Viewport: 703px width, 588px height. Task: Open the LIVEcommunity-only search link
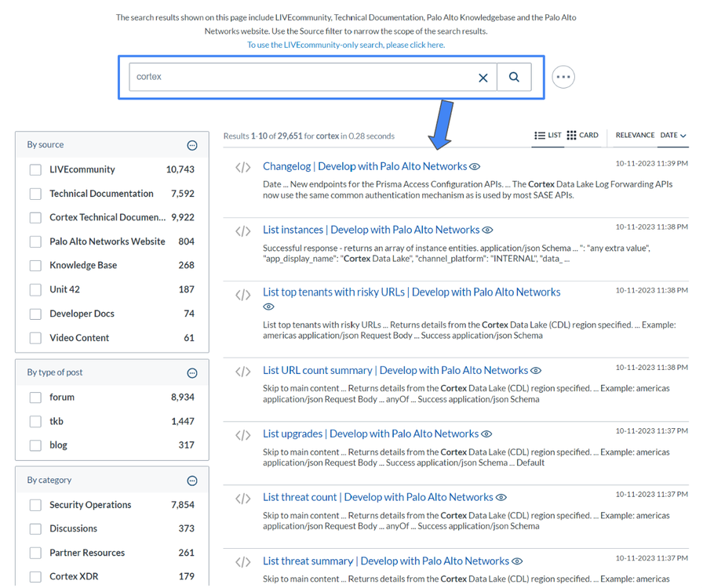pos(346,45)
